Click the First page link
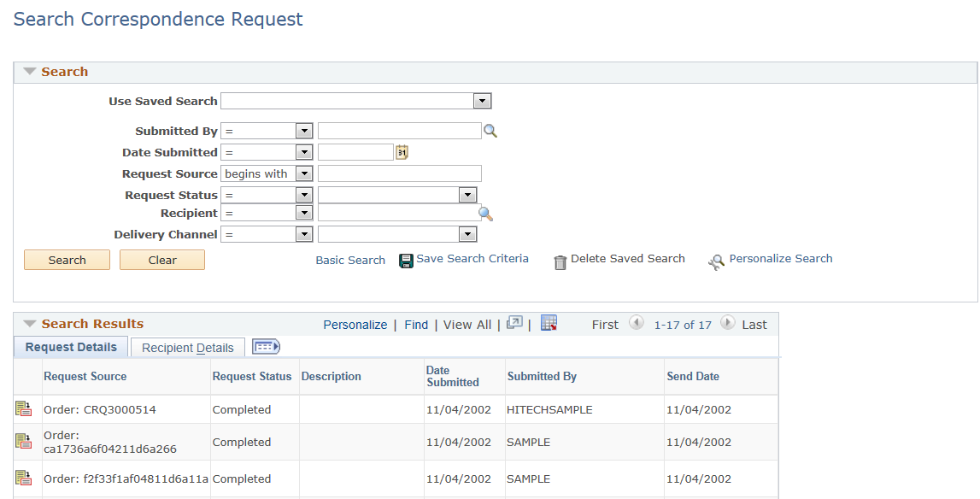The height and width of the screenshot is (499, 980). tap(605, 325)
